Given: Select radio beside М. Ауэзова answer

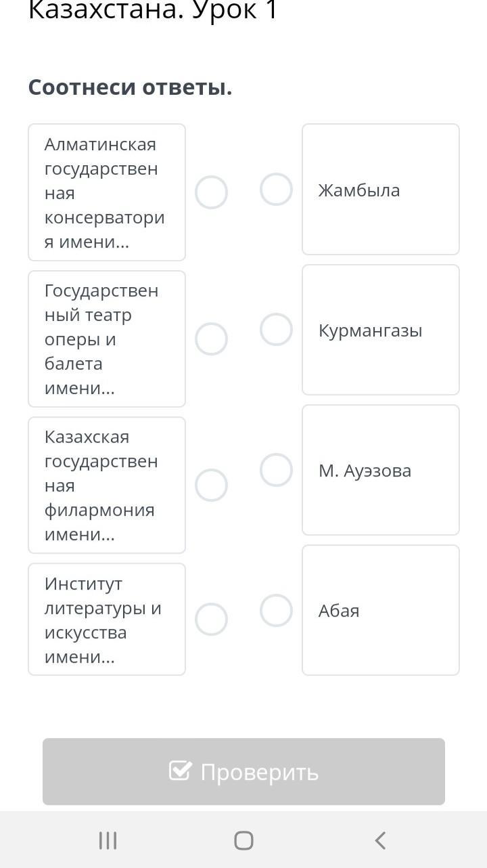Looking at the screenshot, I should pos(276,470).
